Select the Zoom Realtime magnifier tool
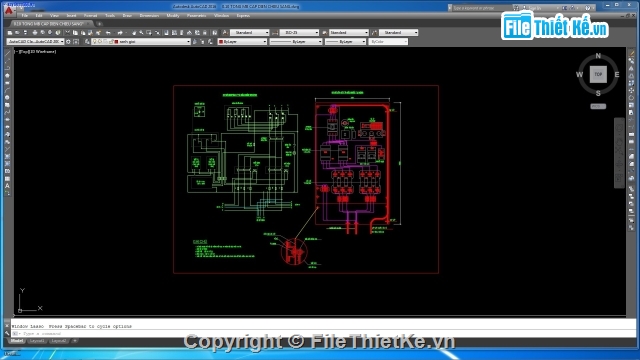640x360 pixels. pos(141,33)
